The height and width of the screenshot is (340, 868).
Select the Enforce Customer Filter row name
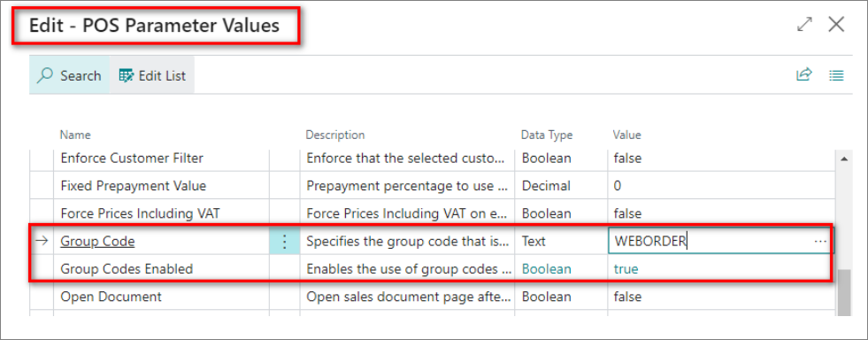point(132,158)
